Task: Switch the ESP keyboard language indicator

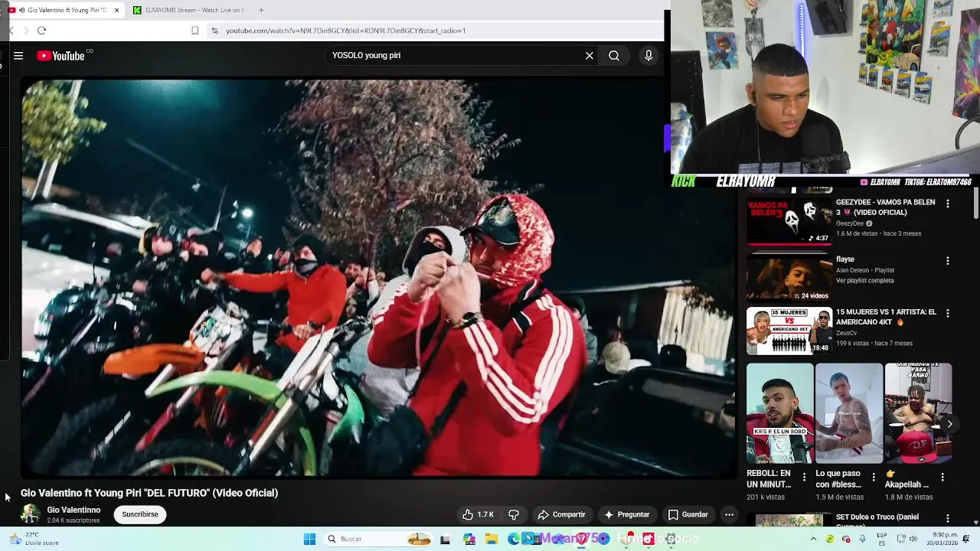Action: pos(882,539)
